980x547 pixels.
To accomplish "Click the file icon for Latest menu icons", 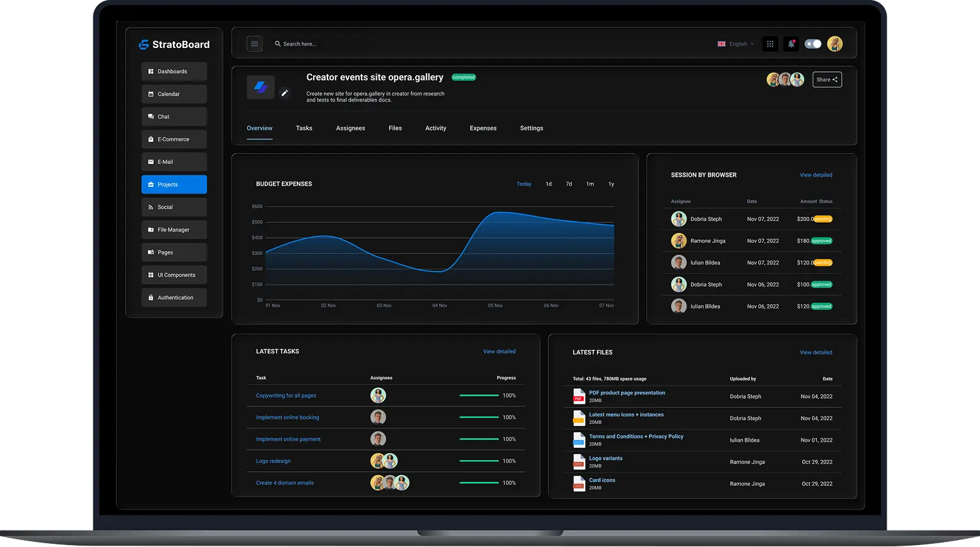I will pos(579,418).
